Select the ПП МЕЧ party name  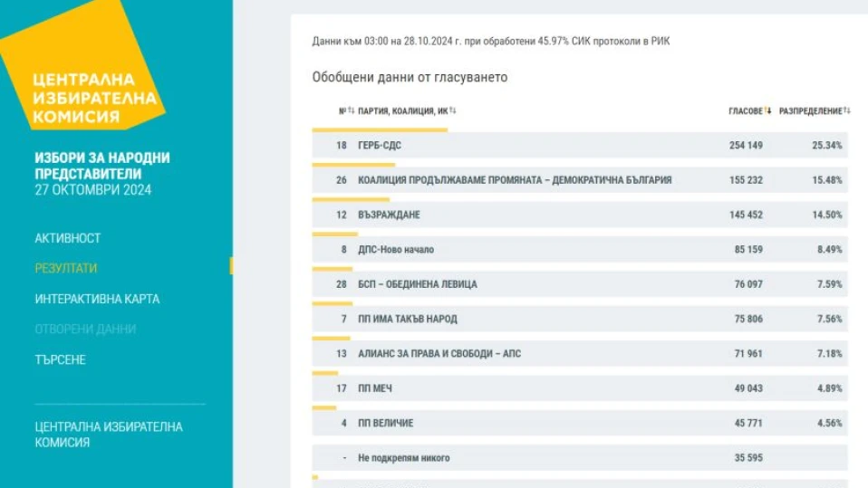(x=375, y=388)
